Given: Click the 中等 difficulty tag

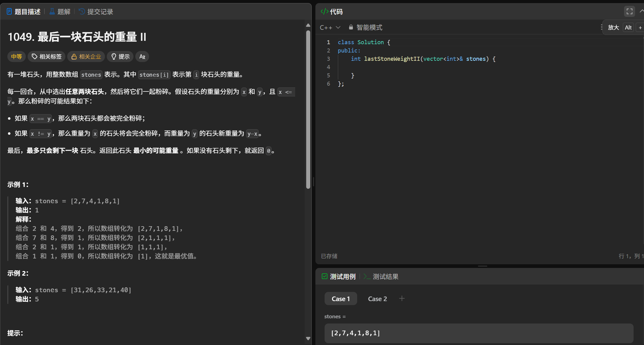Looking at the screenshot, I should 17,56.
